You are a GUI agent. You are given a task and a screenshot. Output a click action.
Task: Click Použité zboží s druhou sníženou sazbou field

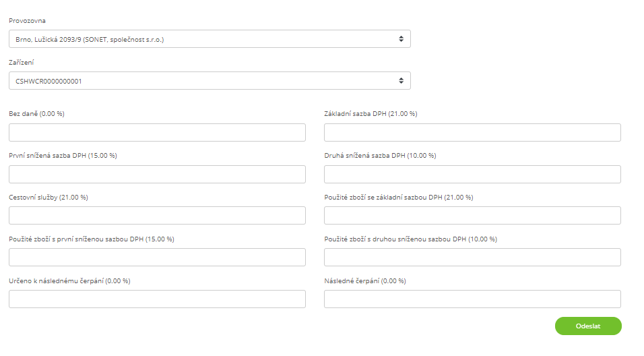point(472,258)
